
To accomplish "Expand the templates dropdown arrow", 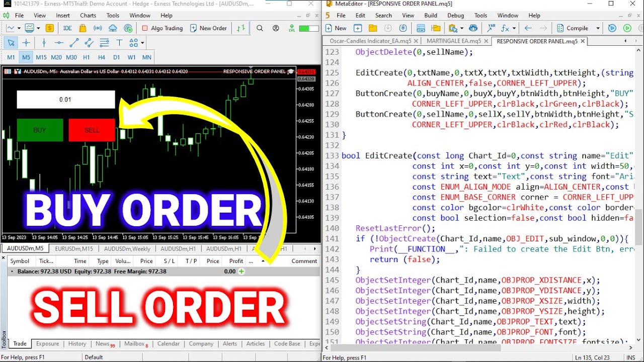I will coord(38,28).
